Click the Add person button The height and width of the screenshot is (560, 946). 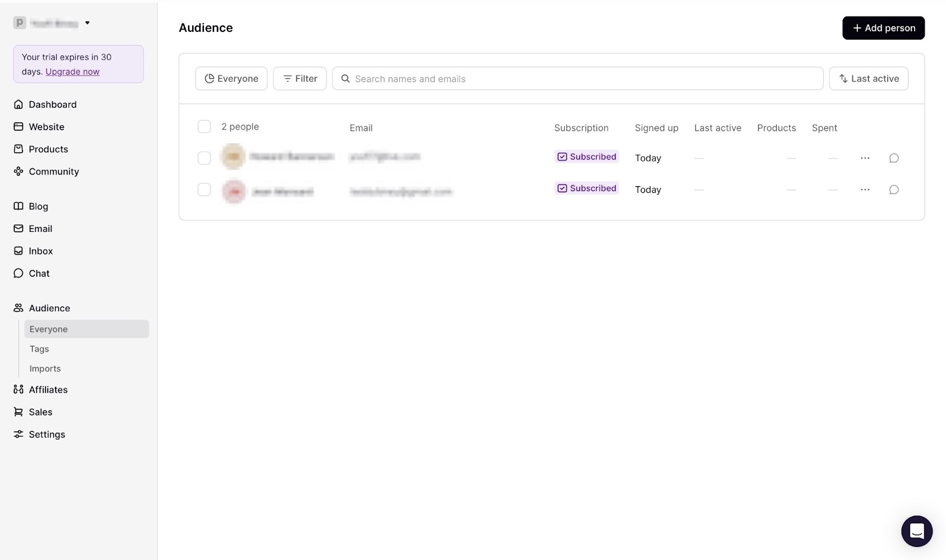pos(883,28)
